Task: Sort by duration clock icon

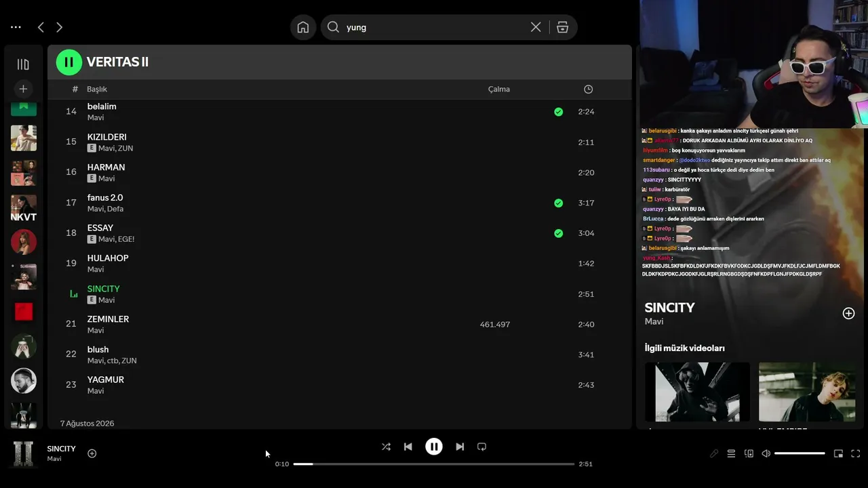Action: pyautogui.click(x=588, y=89)
